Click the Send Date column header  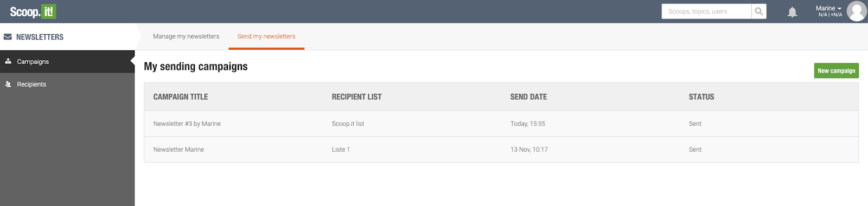point(528,97)
